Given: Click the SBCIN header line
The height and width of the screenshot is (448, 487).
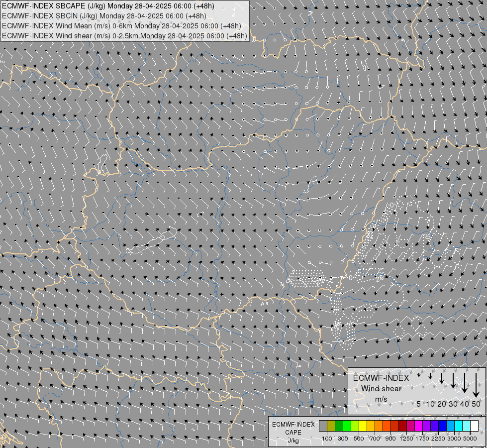Looking at the screenshot, I should (104, 16).
